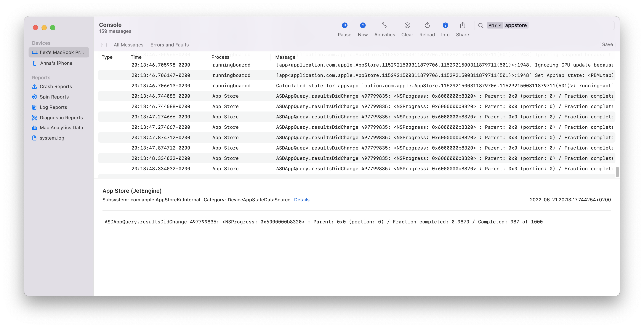Open the Details link
Screen dimensions: 644x328
tap(301, 200)
